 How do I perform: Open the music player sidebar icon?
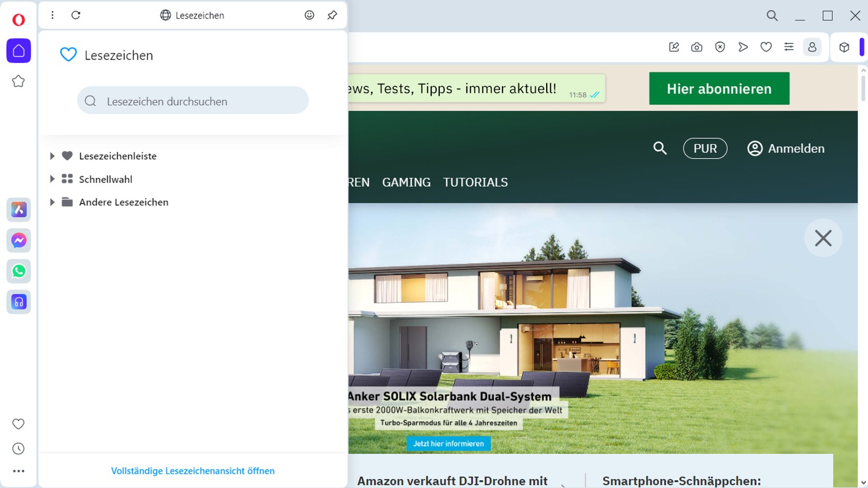19,301
